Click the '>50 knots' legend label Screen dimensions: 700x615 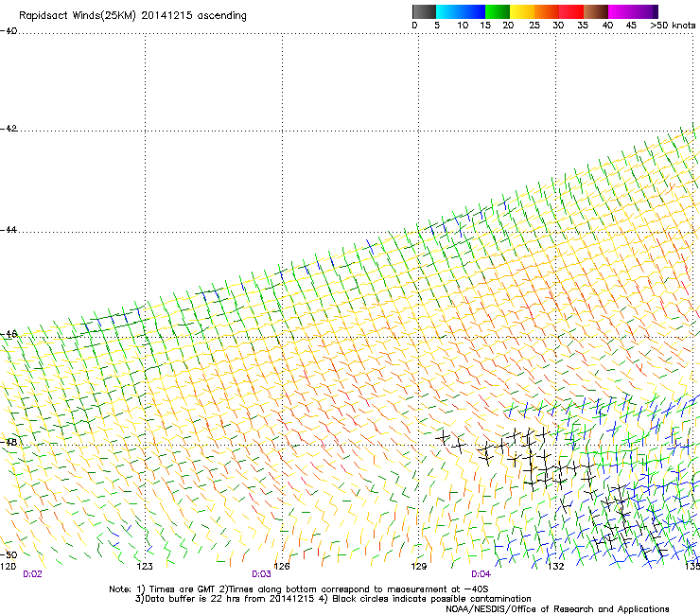[673, 26]
